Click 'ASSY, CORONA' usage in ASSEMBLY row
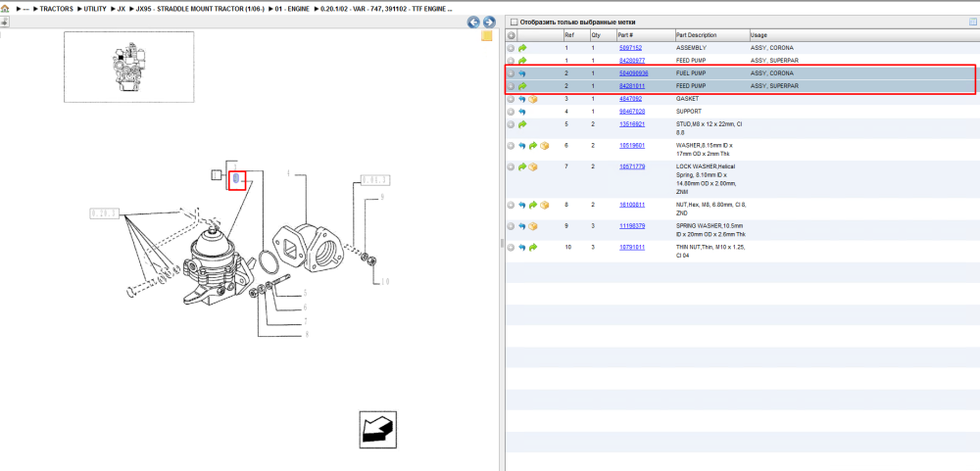The width and height of the screenshot is (980, 471). (x=772, y=48)
